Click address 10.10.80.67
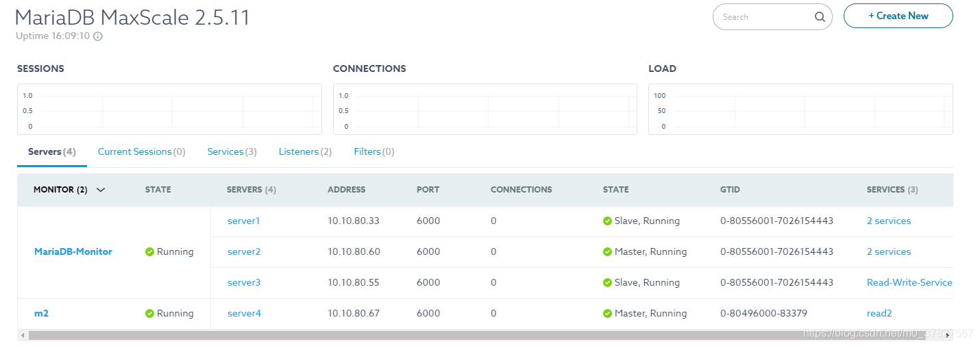 click(x=354, y=313)
